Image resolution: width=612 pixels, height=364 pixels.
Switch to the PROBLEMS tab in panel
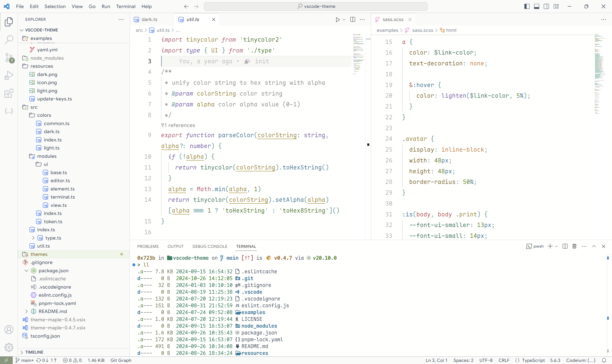(x=148, y=246)
